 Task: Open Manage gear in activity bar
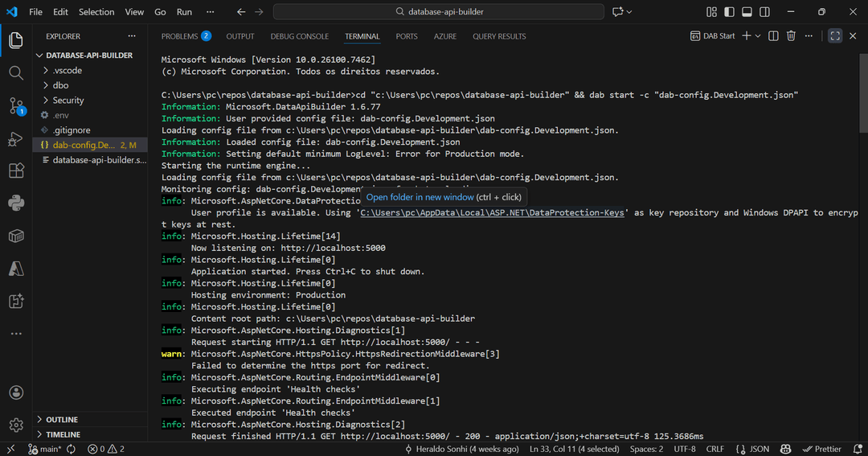16,425
